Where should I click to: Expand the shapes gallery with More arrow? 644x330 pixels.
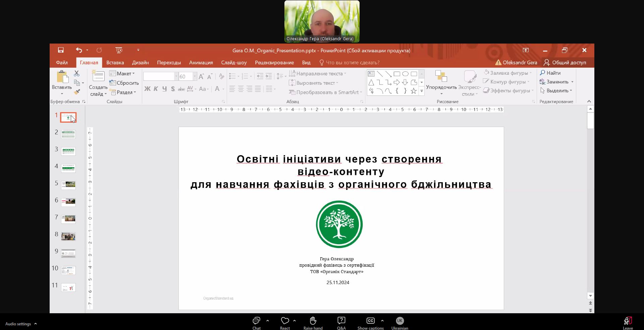tap(422, 91)
